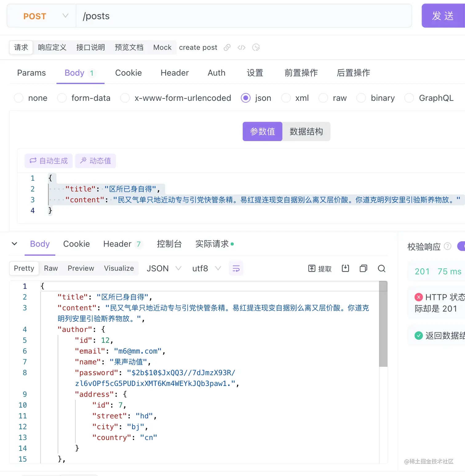Open the 预览文档 tab
This screenshot has width=465, height=476.
[x=129, y=47]
